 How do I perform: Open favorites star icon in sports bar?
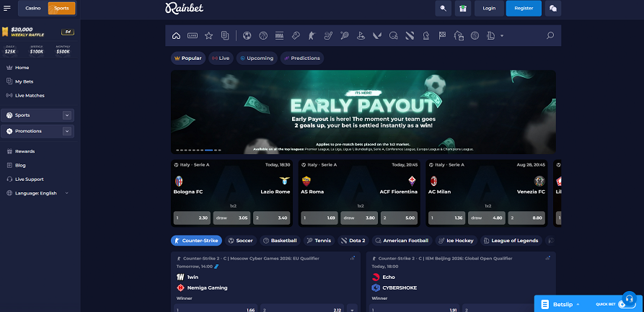(208, 36)
